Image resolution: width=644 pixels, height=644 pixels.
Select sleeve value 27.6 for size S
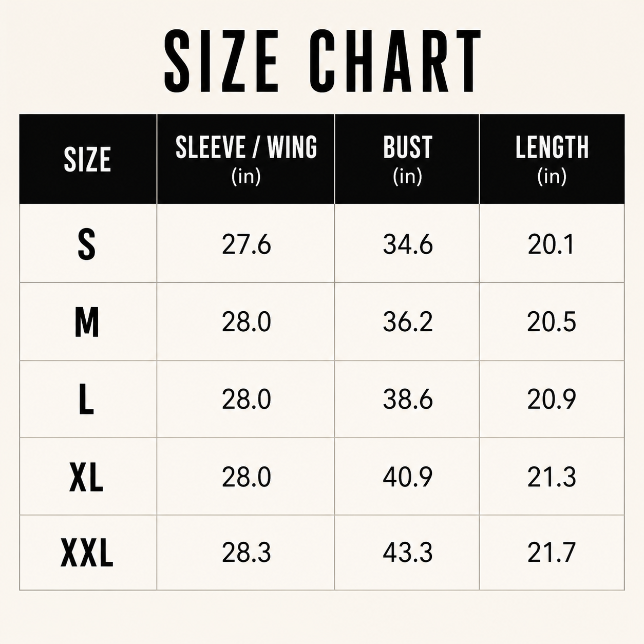click(x=247, y=244)
